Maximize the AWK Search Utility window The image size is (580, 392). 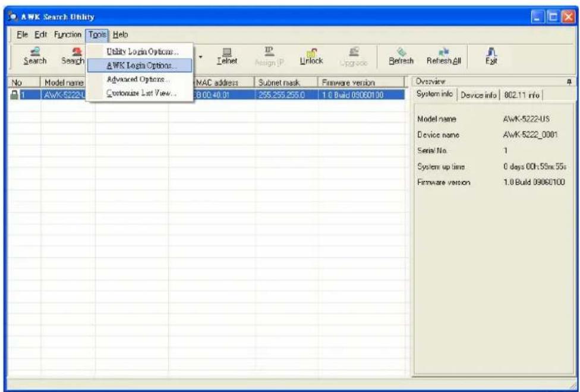pos(552,17)
